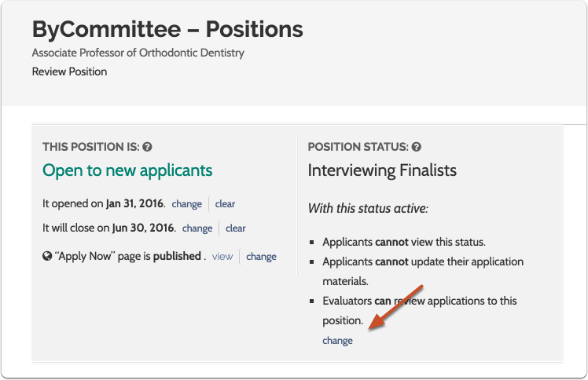Screen dimensions: 588x380
Task: Click the POSITION STATUS label
Action: point(358,147)
